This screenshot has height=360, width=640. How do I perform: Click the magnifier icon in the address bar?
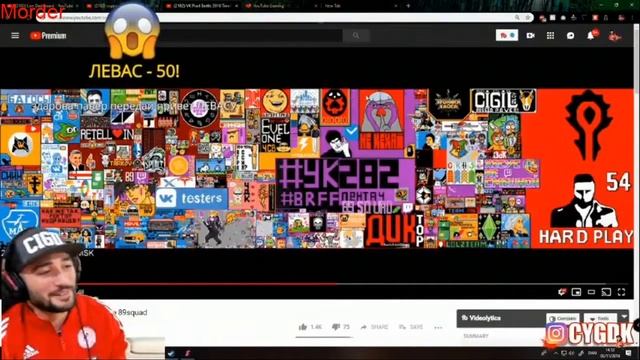517,18
